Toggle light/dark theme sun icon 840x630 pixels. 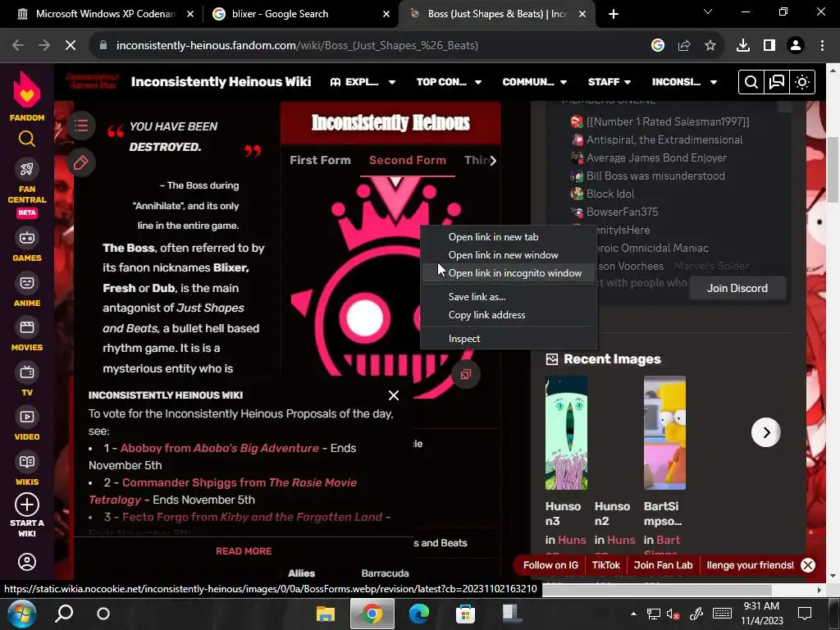tap(802, 82)
